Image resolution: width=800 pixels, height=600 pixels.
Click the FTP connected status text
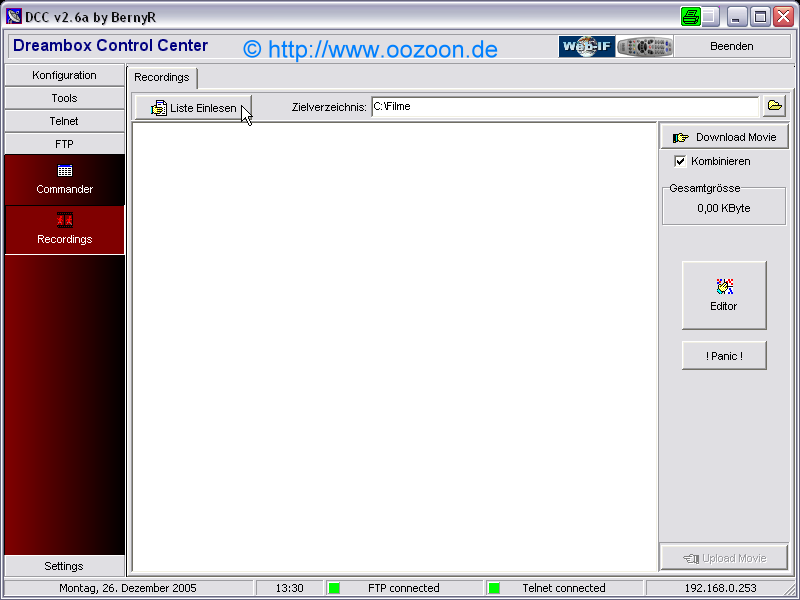[x=404, y=588]
